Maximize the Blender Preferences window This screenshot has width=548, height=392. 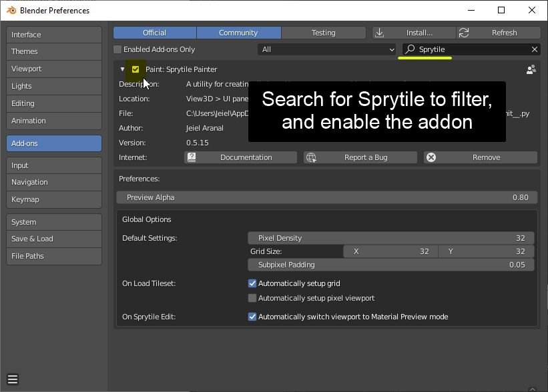pyautogui.click(x=501, y=11)
